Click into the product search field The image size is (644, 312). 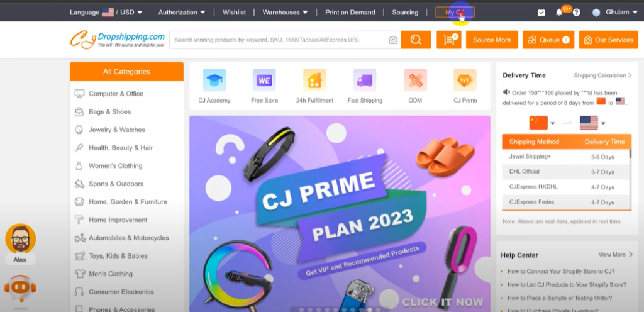(279, 40)
